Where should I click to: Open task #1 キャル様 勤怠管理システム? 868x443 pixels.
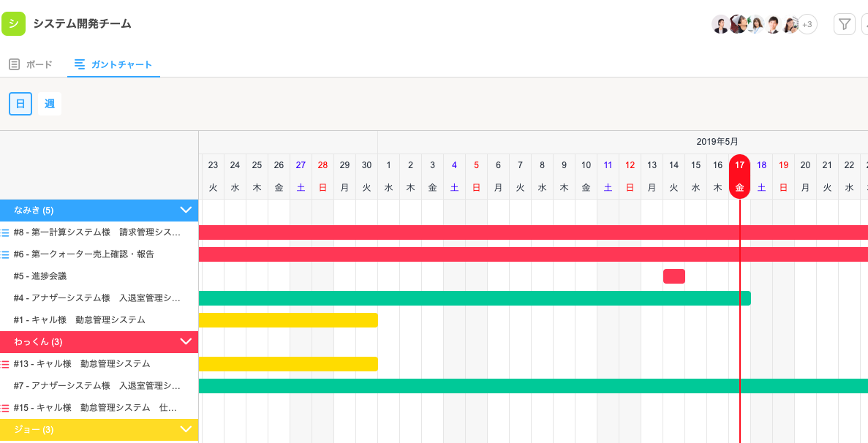[80, 319]
